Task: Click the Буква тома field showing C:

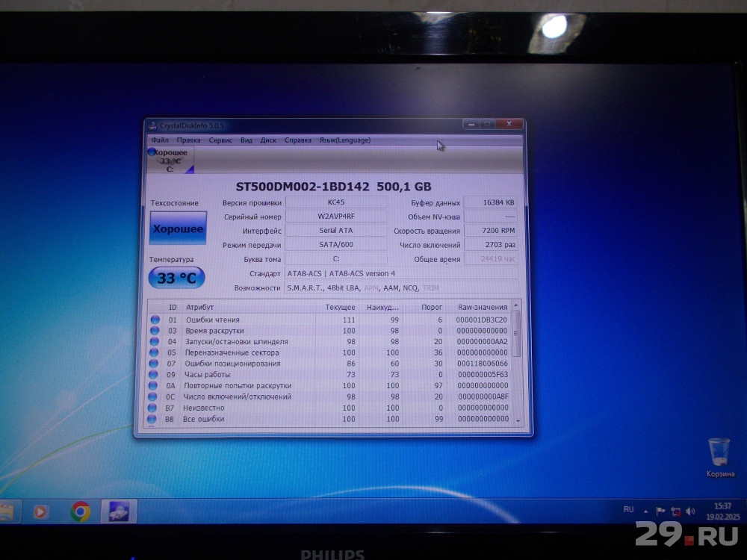Action: (336, 259)
